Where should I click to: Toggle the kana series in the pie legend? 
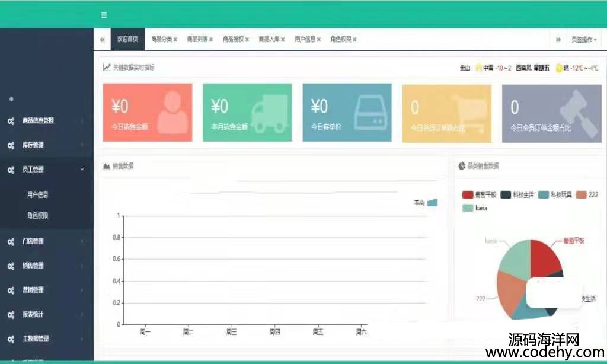[474, 208]
